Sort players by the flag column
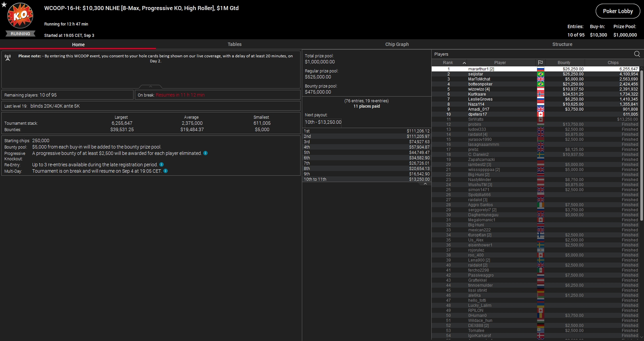 (540, 63)
